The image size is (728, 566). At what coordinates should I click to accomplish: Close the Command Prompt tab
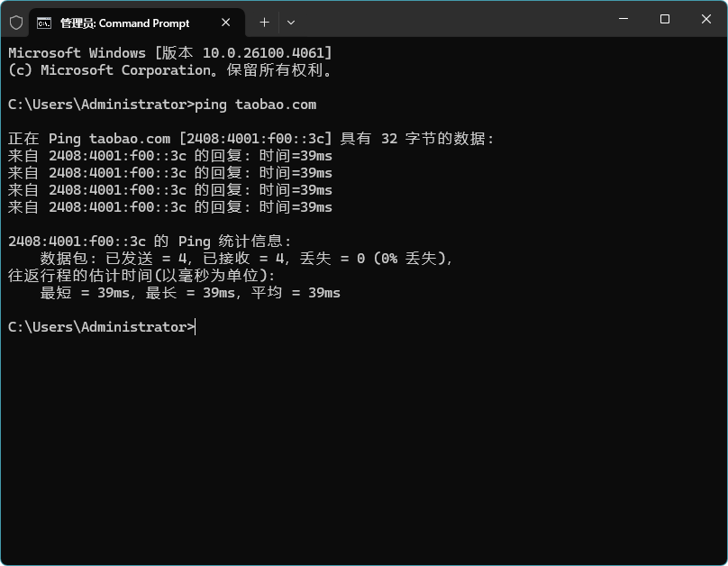click(x=225, y=23)
